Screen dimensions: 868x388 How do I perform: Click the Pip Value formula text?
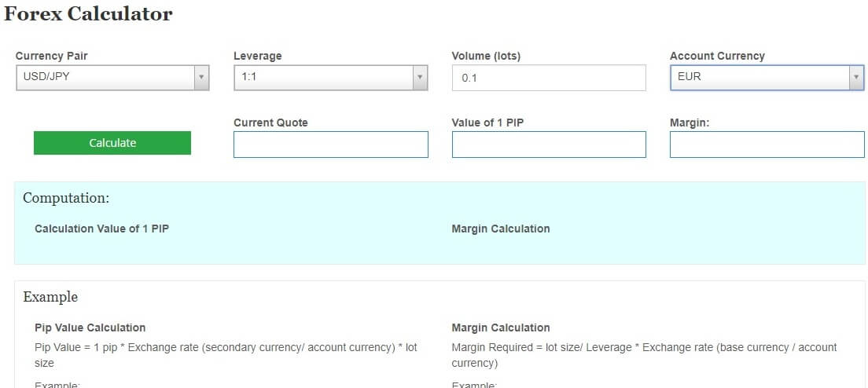coord(226,355)
